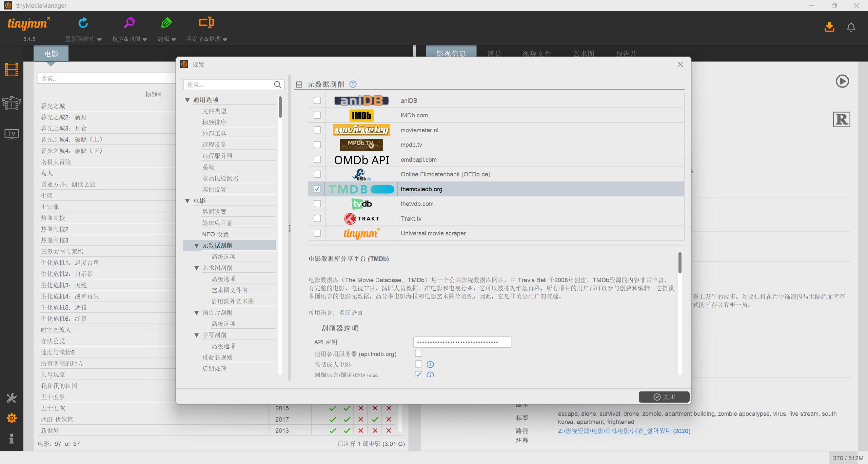Image resolution: width=868 pixels, height=464 pixels.
Task: Collapse the 通用选项 tree section
Action: coord(187,100)
